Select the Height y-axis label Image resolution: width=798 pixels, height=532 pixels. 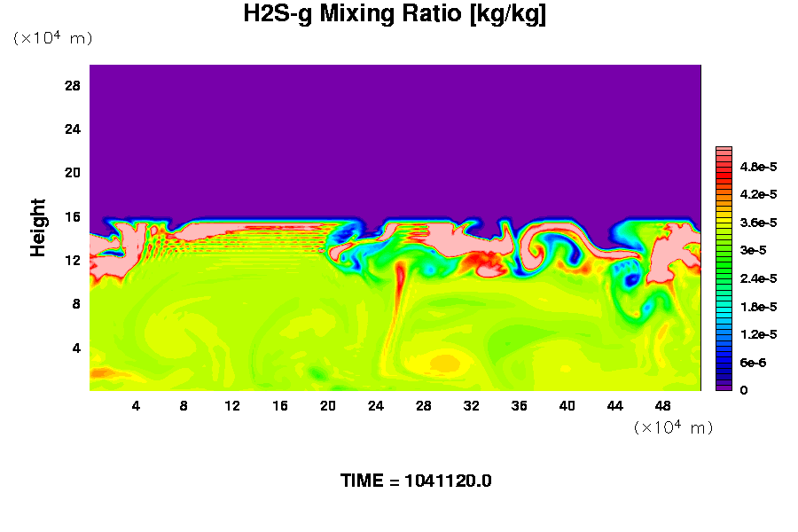pyautogui.click(x=38, y=227)
